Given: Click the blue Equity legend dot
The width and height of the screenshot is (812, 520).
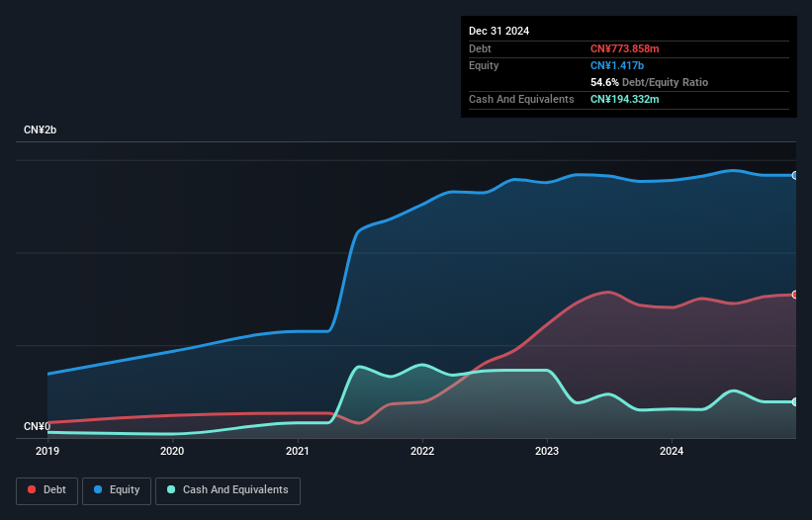Looking at the screenshot, I should 98,489.
